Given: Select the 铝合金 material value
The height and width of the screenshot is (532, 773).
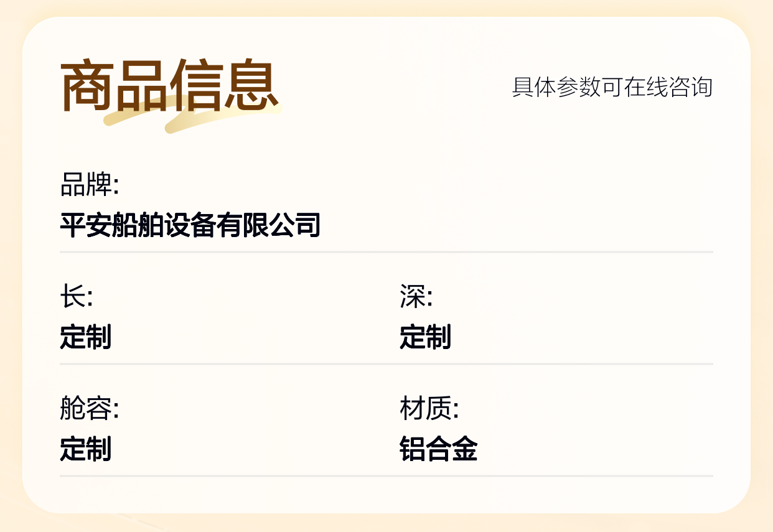Looking at the screenshot, I should [438, 449].
